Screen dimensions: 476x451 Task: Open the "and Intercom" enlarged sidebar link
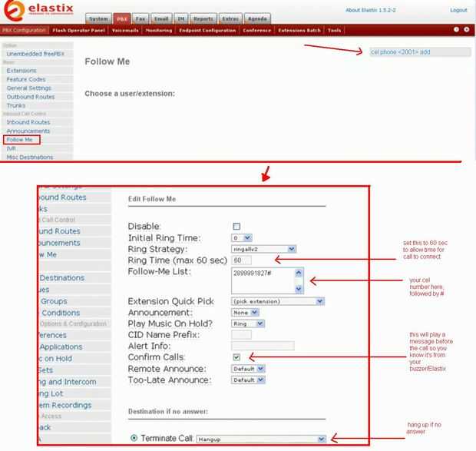(68, 382)
